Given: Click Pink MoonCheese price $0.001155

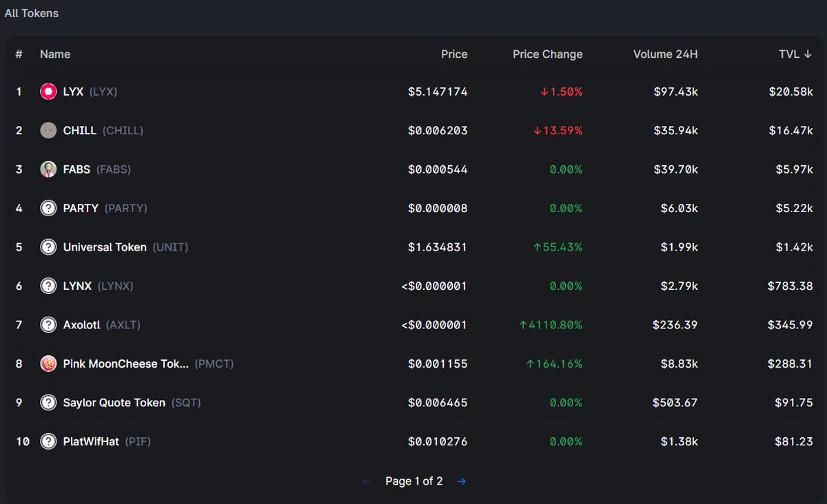Looking at the screenshot, I should pos(438,364).
